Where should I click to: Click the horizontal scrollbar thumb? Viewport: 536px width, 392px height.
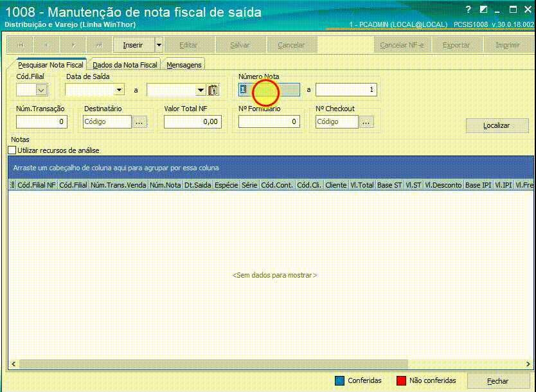click(213, 364)
